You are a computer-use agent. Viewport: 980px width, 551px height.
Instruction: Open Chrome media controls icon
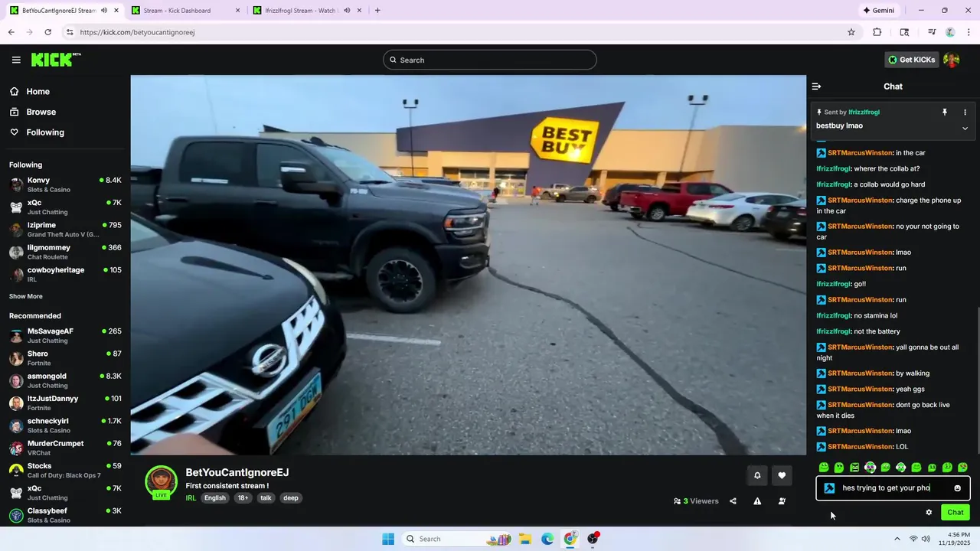[x=932, y=32]
